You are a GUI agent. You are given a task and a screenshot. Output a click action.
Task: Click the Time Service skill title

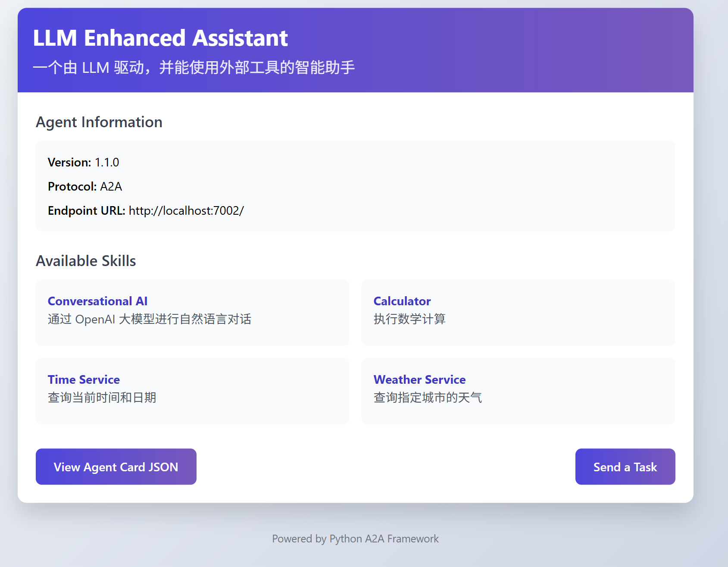[84, 379]
